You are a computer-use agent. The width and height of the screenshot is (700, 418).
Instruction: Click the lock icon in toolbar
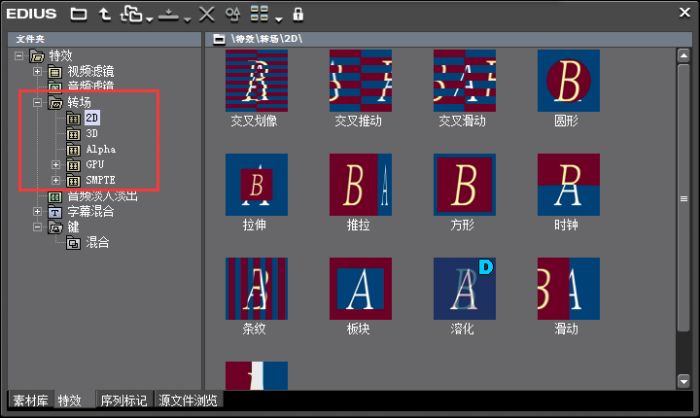point(298,14)
